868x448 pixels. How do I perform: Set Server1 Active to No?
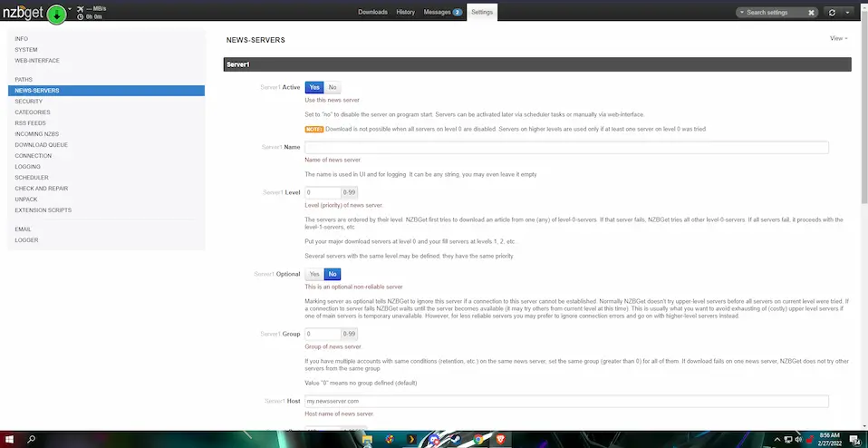333,87
